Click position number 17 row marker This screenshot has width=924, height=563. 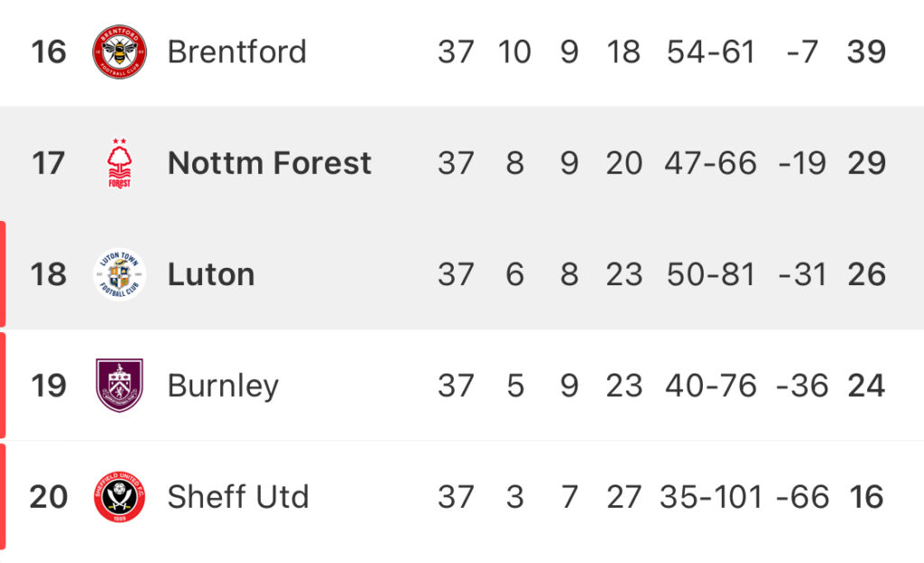click(48, 163)
